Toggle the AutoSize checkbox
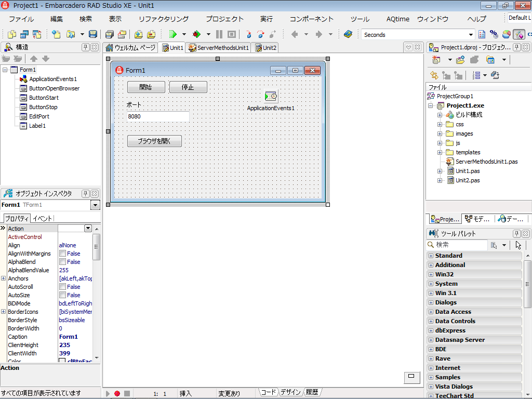This screenshot has height=399, width=532. [63, 295]
